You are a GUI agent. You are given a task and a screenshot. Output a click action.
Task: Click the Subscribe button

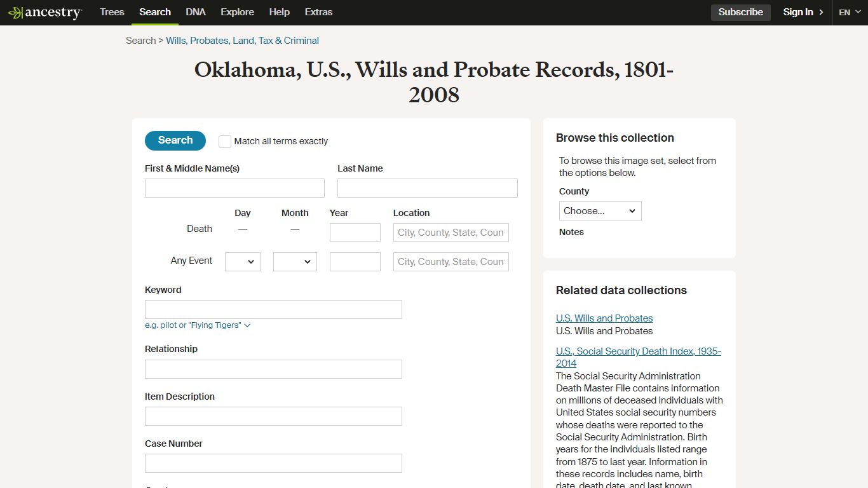point(740,12)
